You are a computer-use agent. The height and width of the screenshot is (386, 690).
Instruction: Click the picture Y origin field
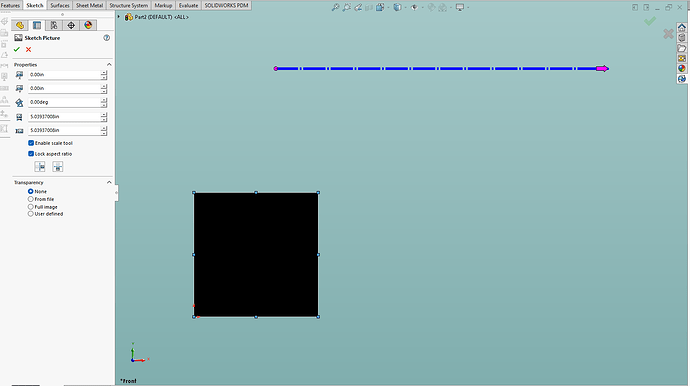coord(64,88)
